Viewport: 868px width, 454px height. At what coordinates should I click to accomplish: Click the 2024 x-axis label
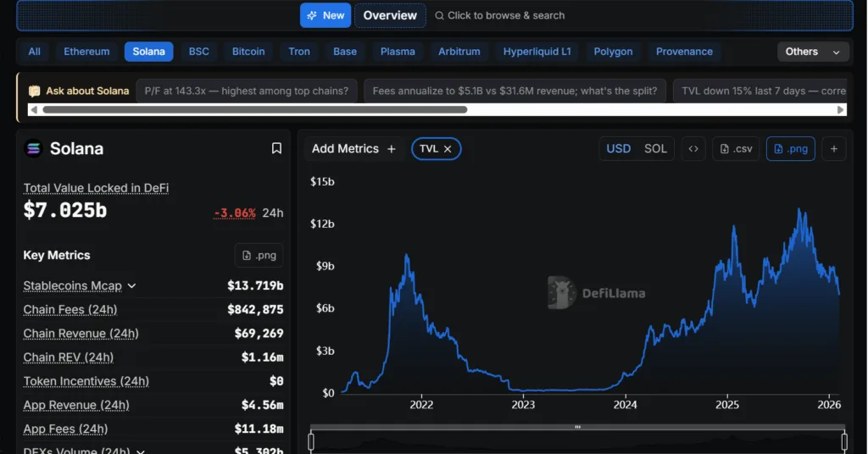pyautogui.click(x=625, y=405)
